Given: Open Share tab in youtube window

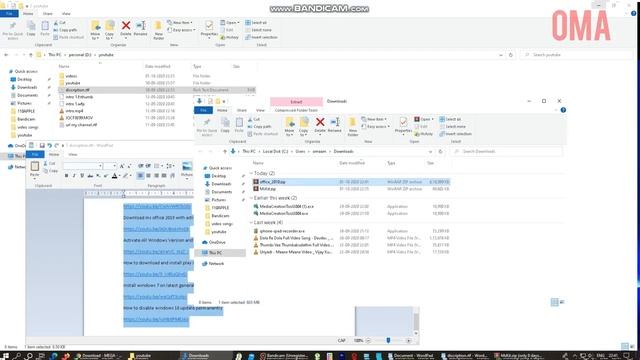Looking at the screenshot, I should pyautogui.click(x=47, y=13).
